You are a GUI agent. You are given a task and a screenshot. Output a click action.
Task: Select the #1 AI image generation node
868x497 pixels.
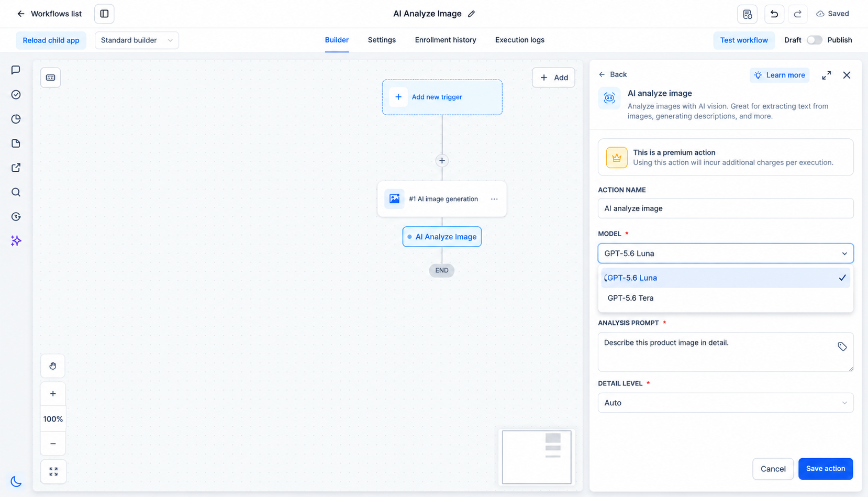(x=442, y=199)
